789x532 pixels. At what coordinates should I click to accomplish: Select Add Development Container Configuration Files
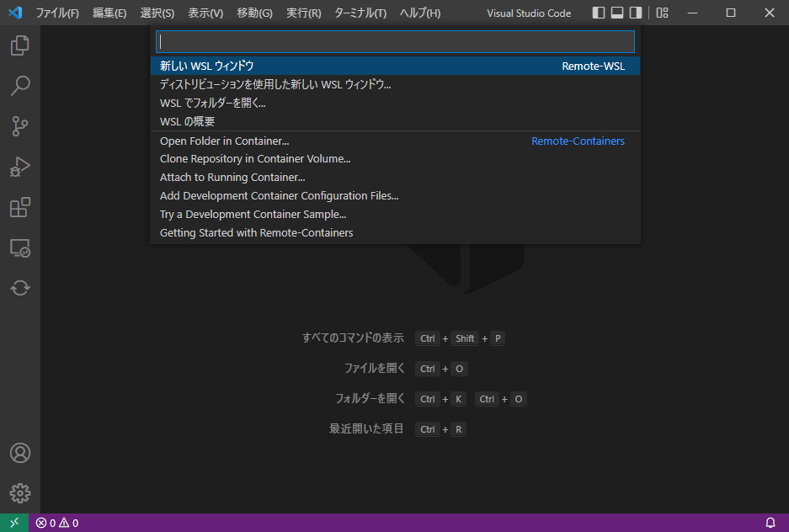395,196
